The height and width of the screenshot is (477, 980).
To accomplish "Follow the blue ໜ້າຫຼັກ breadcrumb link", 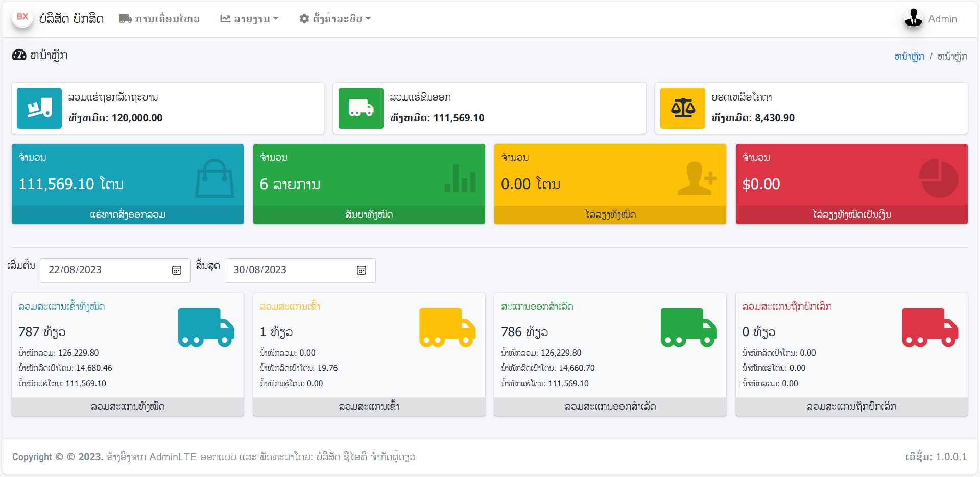I will (909, 56).
